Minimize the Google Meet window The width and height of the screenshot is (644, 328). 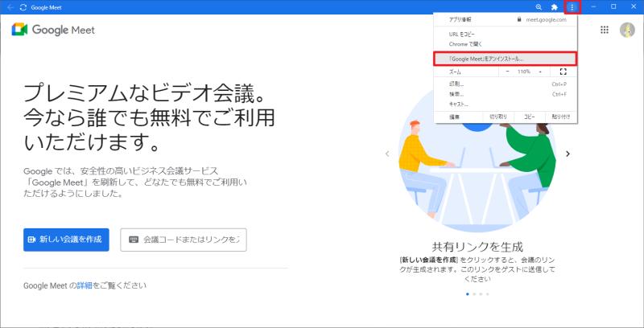(594, 7)
